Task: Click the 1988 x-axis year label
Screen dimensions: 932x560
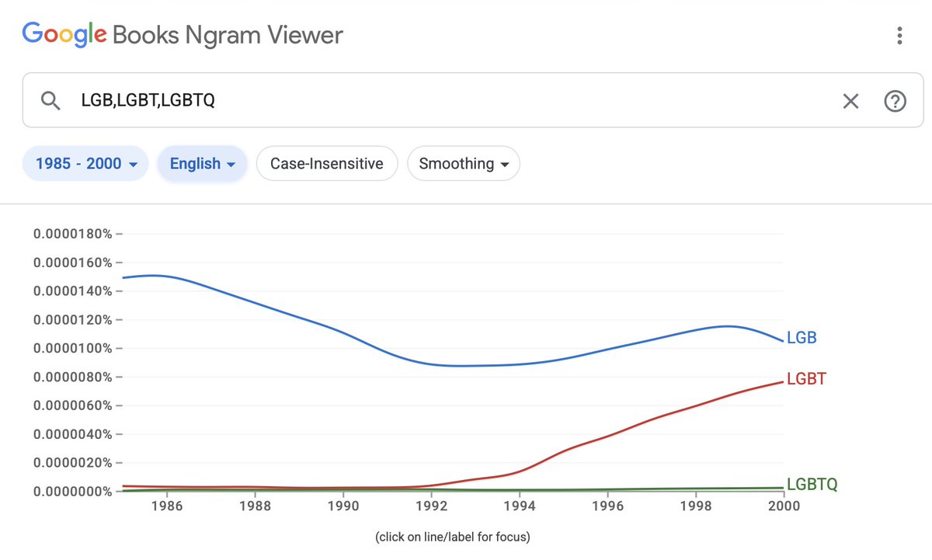Action: click(x=255, y=506)
